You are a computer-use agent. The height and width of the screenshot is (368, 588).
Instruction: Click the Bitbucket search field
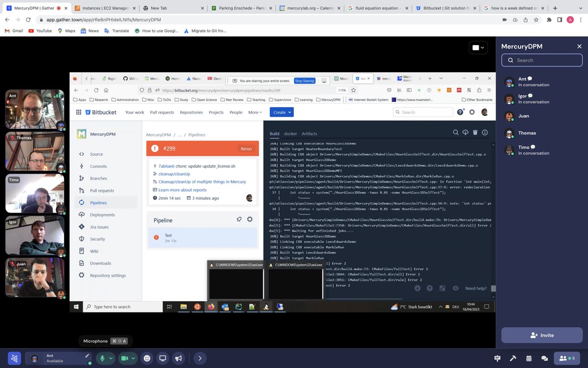point(422,112)
